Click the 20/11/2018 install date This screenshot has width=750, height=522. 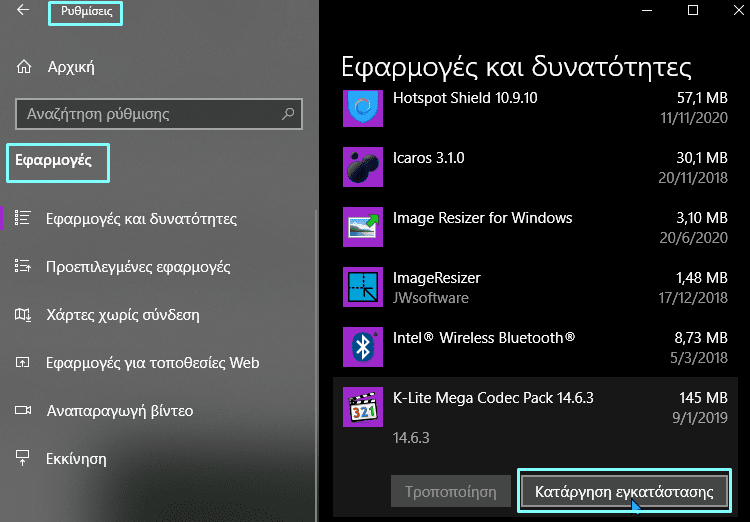[x=693, y=178]
